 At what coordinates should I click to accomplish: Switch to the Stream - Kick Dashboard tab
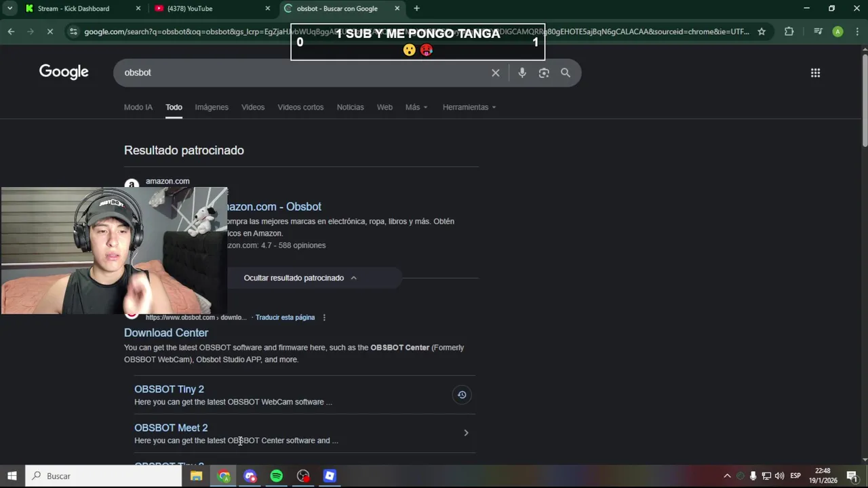(81, 8)
